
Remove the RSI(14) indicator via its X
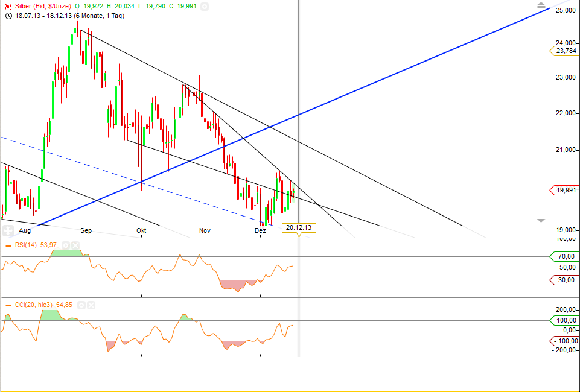coord(75,245)
